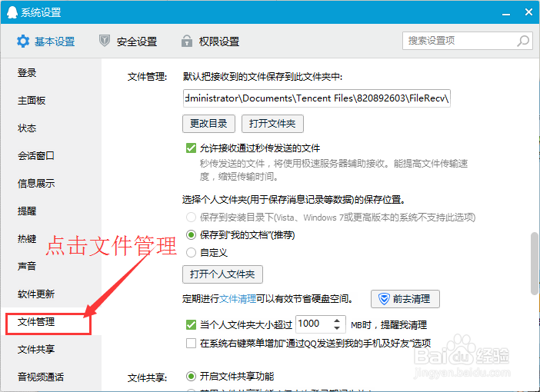Toggle 当个人文件夹大小超过 reminder checkbox
This screenshot has width=540, height=392.
coord(191,324)
